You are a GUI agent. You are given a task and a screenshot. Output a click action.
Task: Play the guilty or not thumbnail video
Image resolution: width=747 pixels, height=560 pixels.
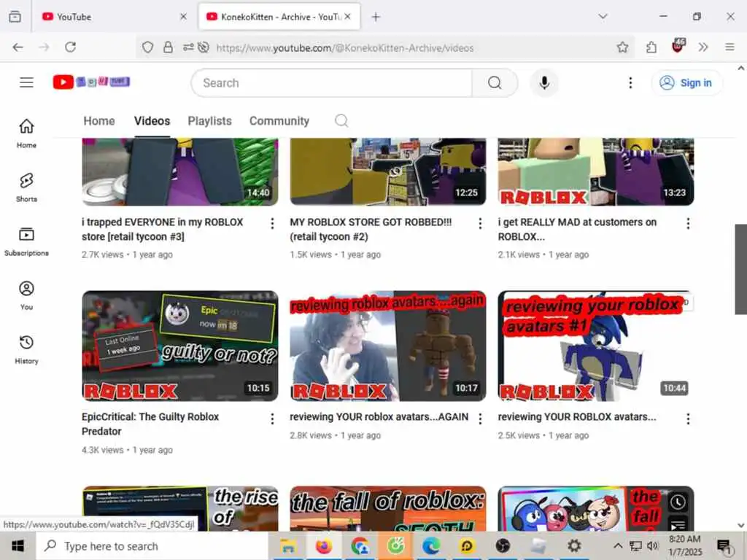(180, 346)
